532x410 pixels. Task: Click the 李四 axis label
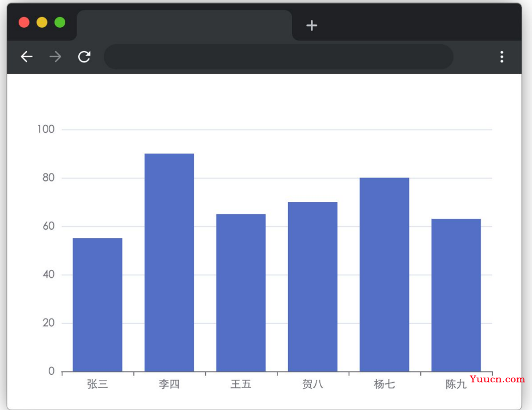coord(169,384)
